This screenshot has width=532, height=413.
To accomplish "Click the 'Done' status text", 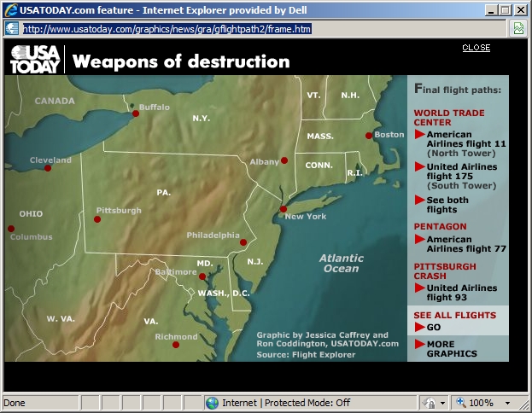I will coord(15,403).
